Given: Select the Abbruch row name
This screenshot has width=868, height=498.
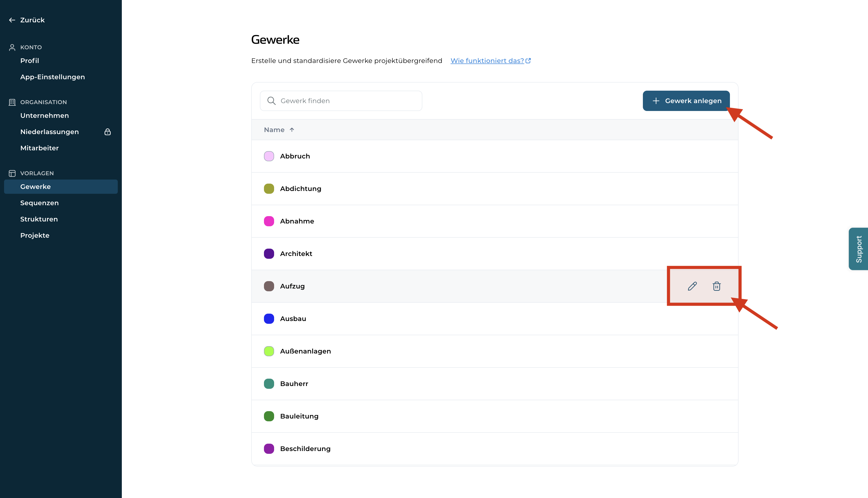Looking at the screenshot, I should click(x=295, y=156).
